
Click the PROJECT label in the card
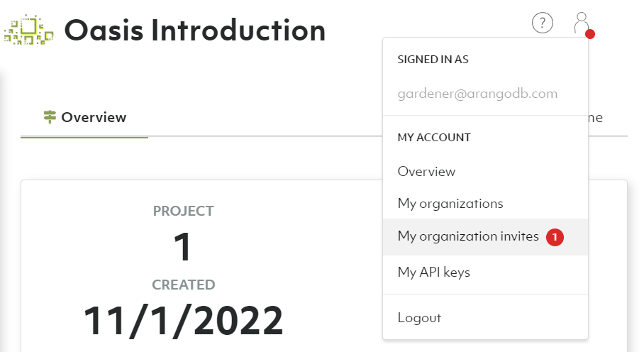[x=183, y=211]
